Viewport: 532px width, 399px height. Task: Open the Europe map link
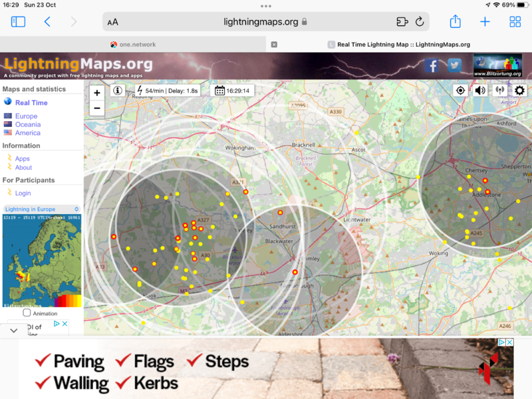click(26, 116)
